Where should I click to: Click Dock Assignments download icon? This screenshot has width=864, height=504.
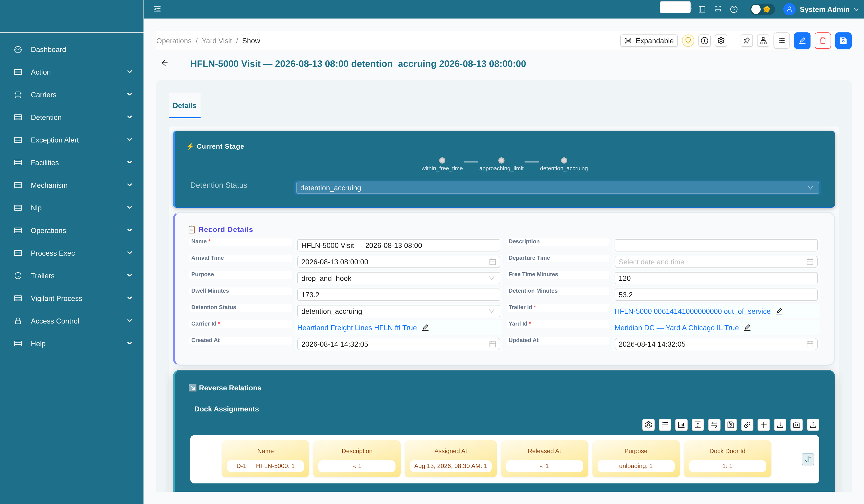[780, 425]
